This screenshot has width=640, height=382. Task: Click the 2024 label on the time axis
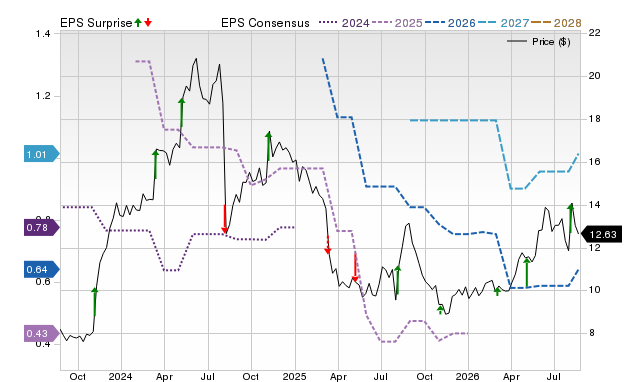pos(120,376)
